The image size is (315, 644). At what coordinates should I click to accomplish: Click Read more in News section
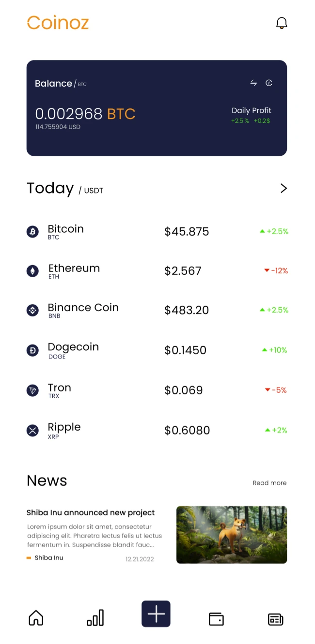pos(269,483)
